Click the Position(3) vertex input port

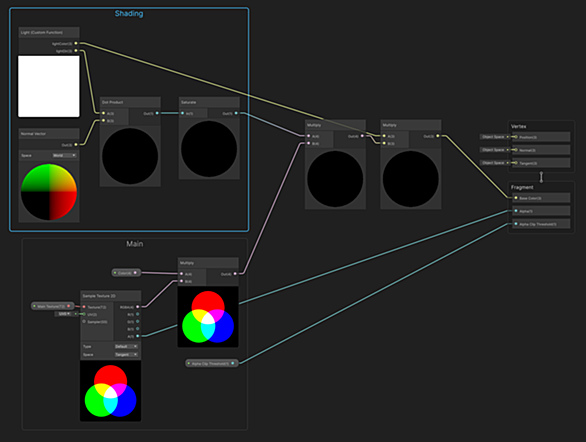pyautogui.click(x=516, y=137)
